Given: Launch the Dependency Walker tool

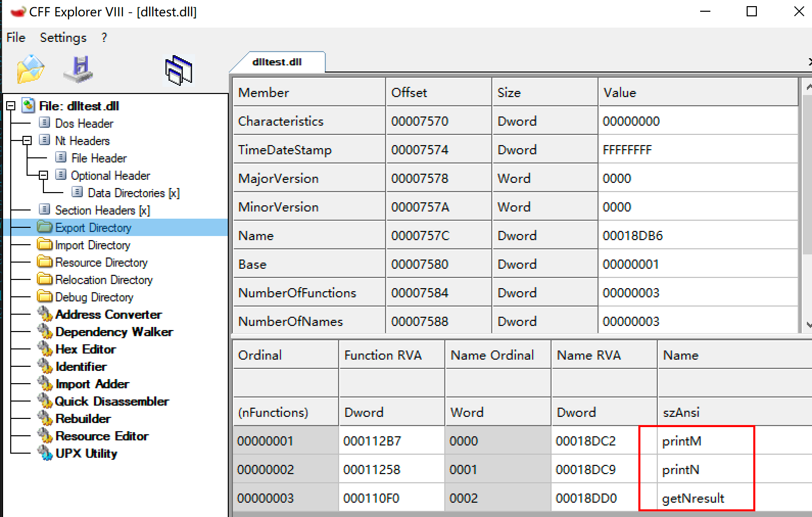Looking at the screenshot, I should (x=113, y=332).
